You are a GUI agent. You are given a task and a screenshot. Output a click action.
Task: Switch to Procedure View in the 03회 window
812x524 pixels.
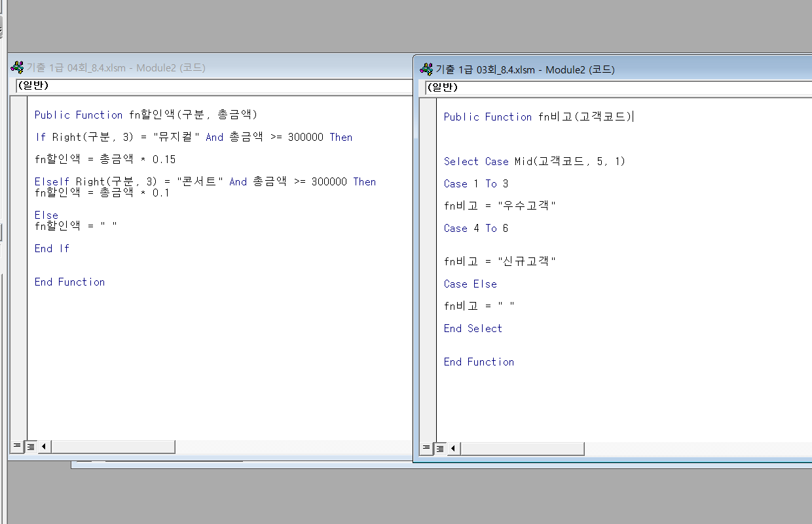pos(426,449)
